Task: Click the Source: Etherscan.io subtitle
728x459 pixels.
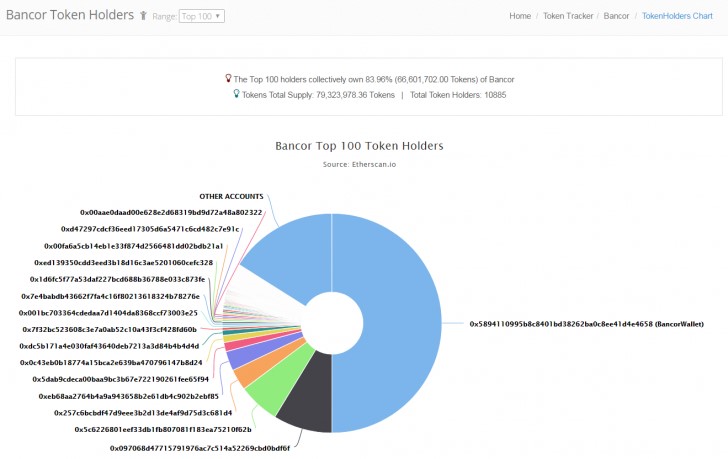Action: point(359,163)
